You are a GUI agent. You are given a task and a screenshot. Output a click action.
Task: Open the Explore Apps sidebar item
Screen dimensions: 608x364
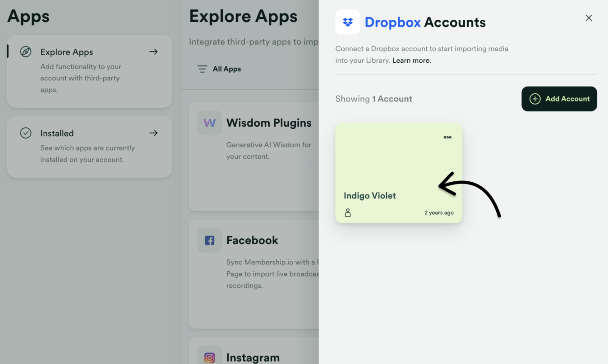[x=89, y=71]
